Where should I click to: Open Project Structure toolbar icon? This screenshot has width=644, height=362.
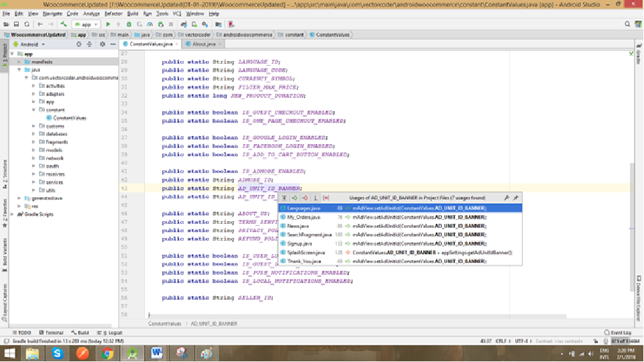pos(219,25)
